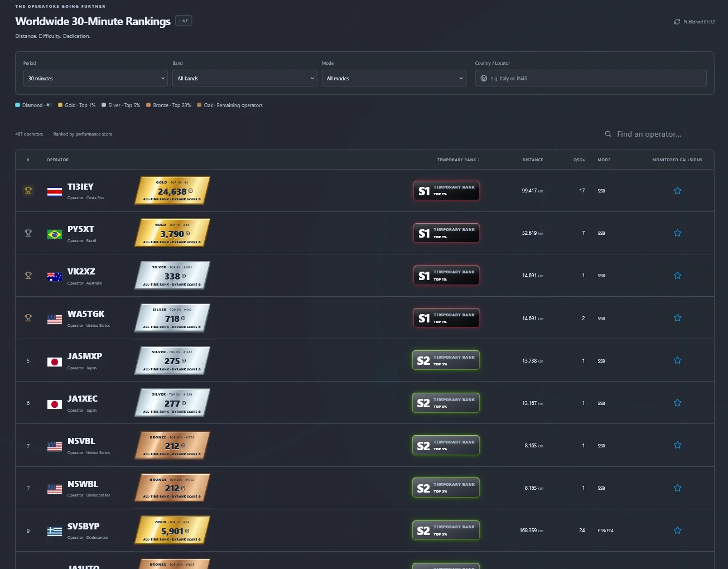
Task: Click the monitor star for N5VBL
Action: coord(677,445)
